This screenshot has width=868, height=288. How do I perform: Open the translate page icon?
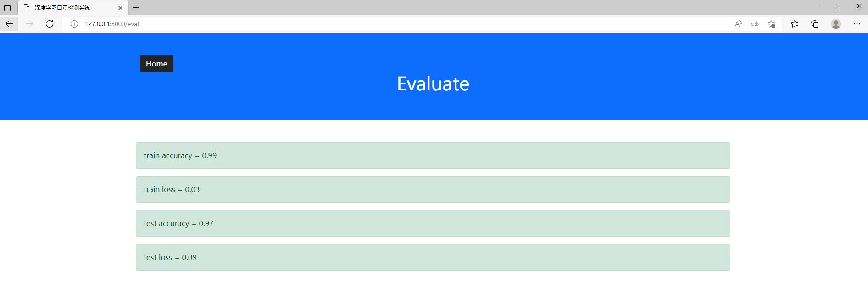[x=755, y=24]
